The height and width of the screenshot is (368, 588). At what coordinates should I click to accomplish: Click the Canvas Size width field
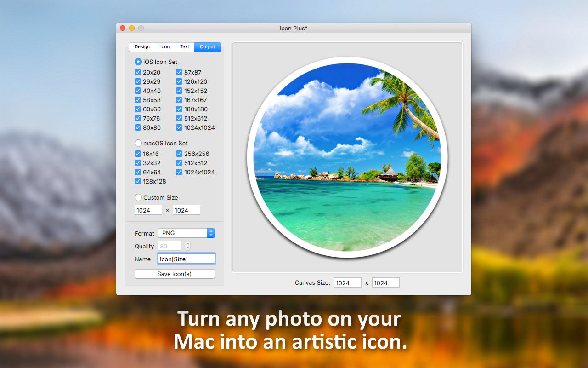click(x=348, y=283)
